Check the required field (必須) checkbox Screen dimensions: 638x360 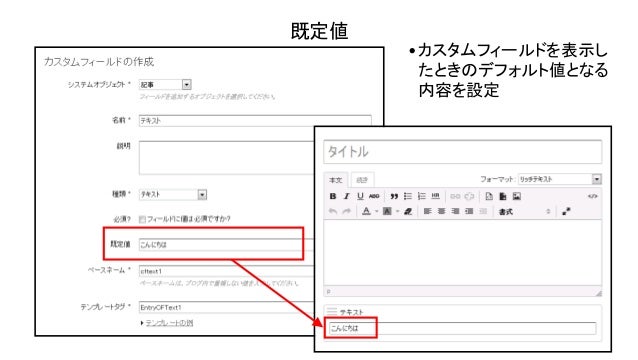click(x=142, y=219)
